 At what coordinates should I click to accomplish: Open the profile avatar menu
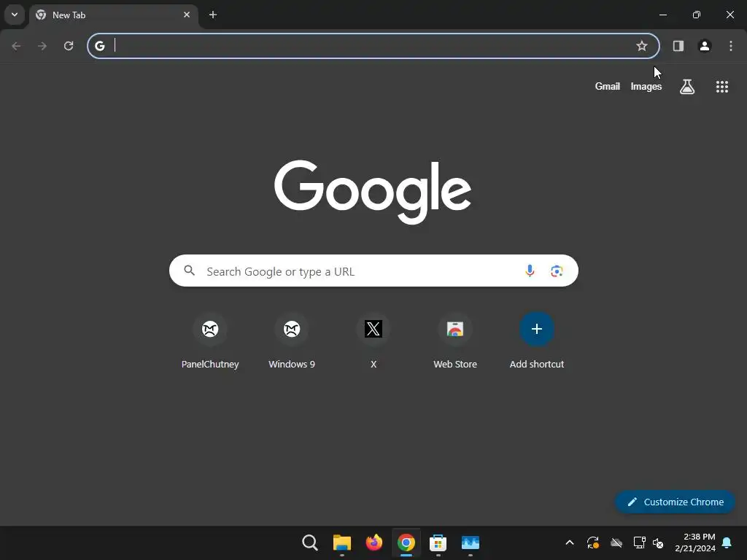click(705, 46)
